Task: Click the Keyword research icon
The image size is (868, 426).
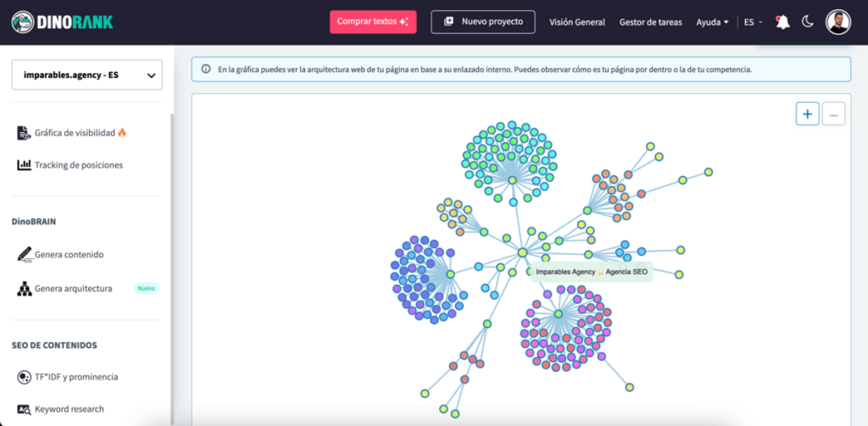Action: pyautogui.click(x=25, y=409)
